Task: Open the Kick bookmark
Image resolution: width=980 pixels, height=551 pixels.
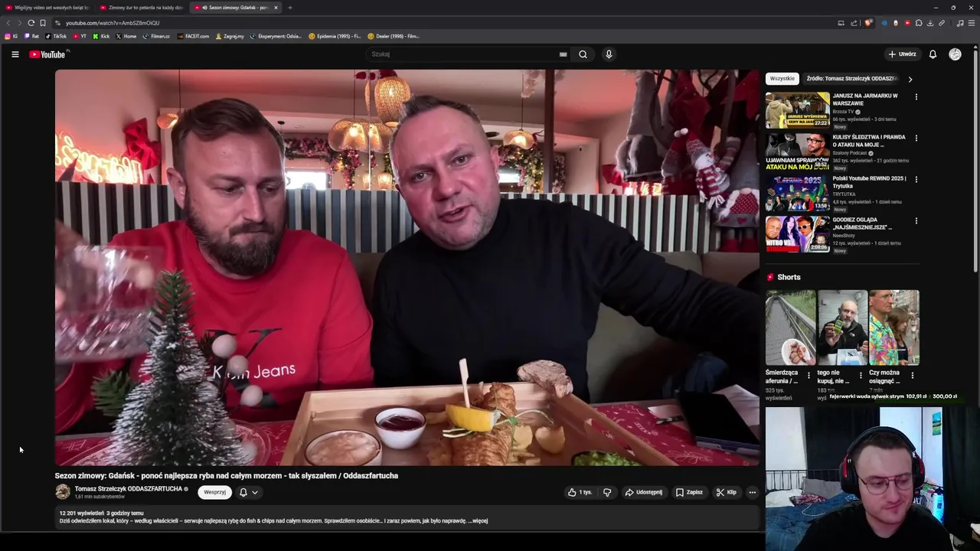Action: pyautogui.click(x=101, y=36)
